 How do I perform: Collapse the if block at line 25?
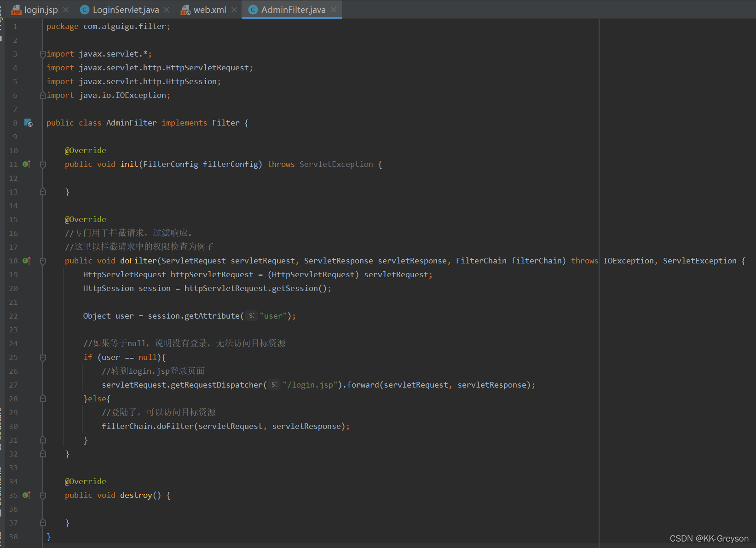coord(43,358)
